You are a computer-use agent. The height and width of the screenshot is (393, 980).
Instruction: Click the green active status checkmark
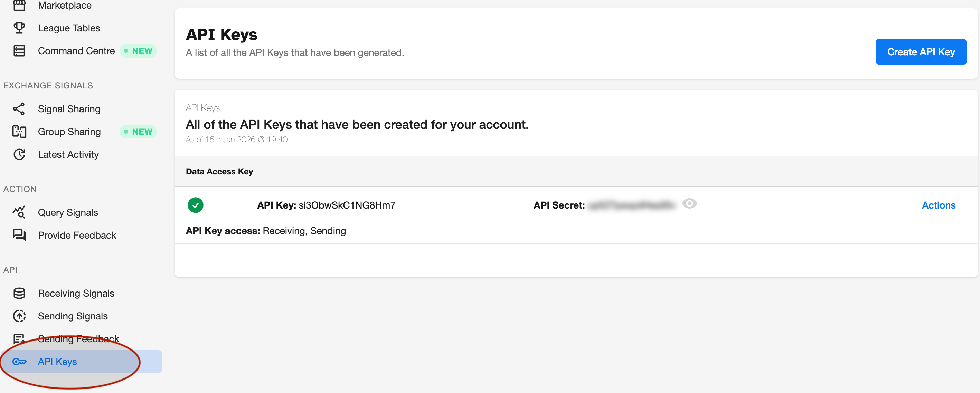click(x=195, y=205)
